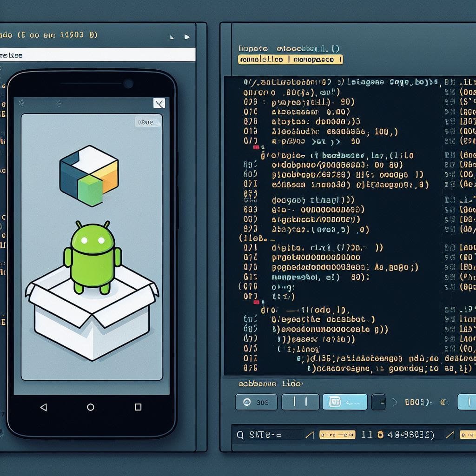
Task: Click the chevron arrow before 'B001):'
Action: [x=395, y=402]
